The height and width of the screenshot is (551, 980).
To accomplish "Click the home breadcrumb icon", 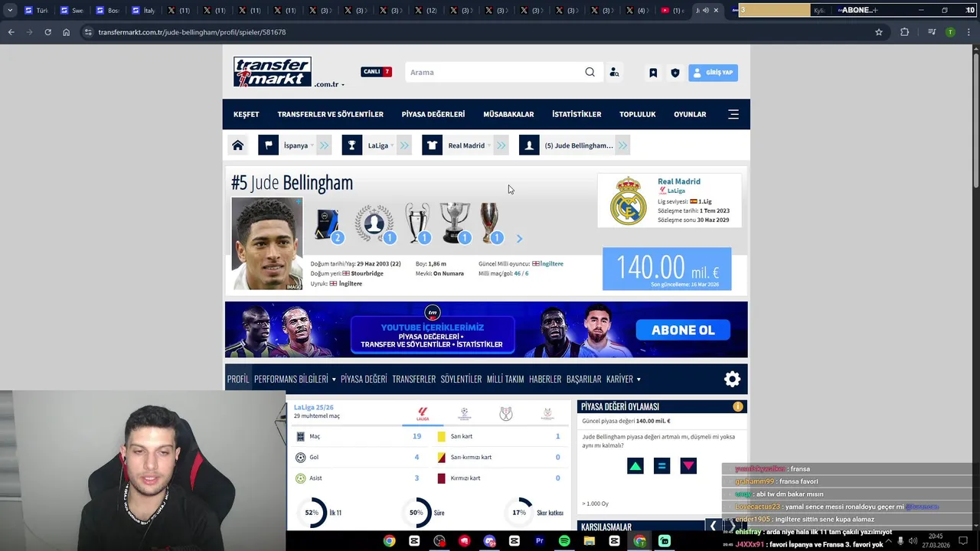I will coord(238,145).
